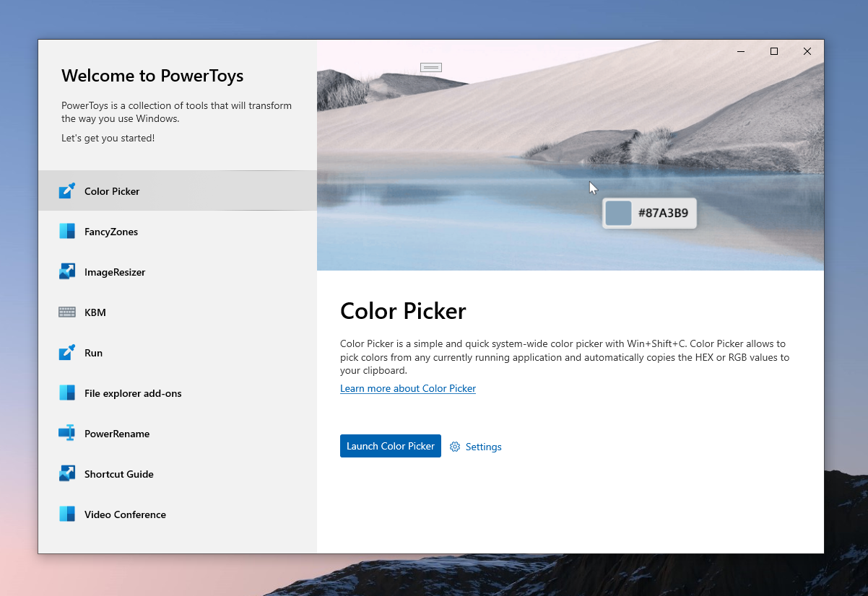The image size is (868, 596).
Task: Select the PowerRename entry
Action: [178, 434]
